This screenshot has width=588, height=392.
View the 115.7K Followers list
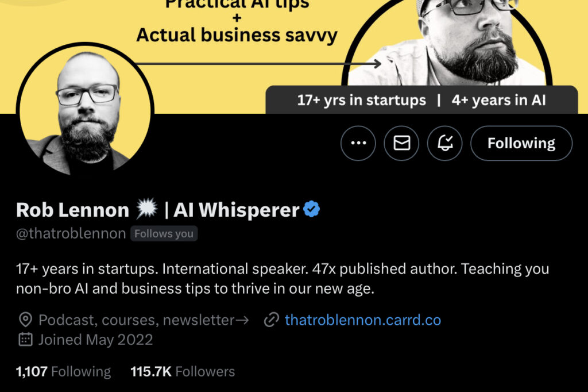(x=183, y=371)
